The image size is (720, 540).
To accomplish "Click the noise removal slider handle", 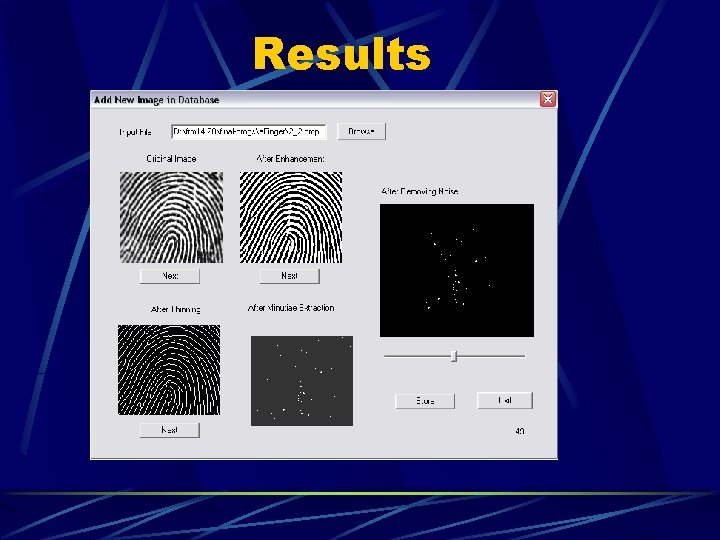I will click(454, 356).
